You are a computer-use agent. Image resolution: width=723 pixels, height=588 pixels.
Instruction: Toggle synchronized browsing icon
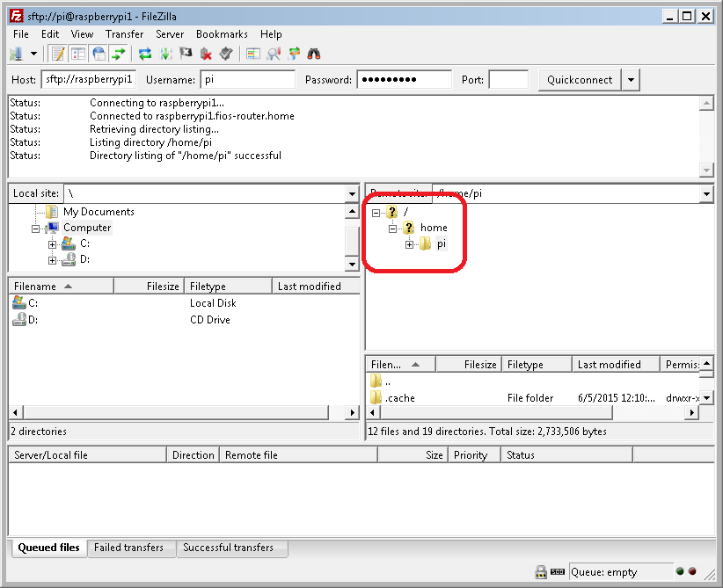click(294, 54)
